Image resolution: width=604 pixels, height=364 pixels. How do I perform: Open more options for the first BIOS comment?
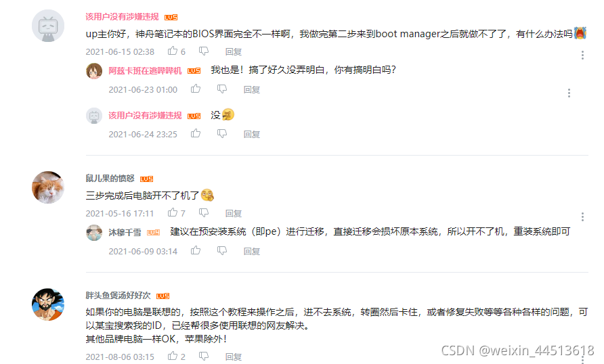(582, 55)
